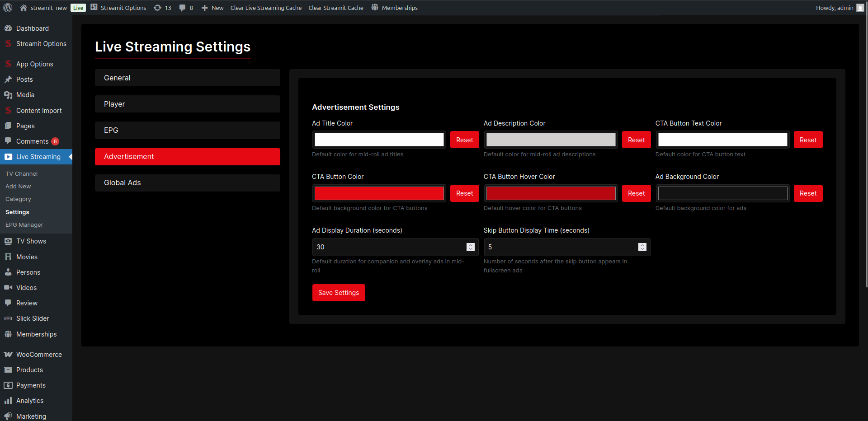Open Content Import sidebar icon

8,110
